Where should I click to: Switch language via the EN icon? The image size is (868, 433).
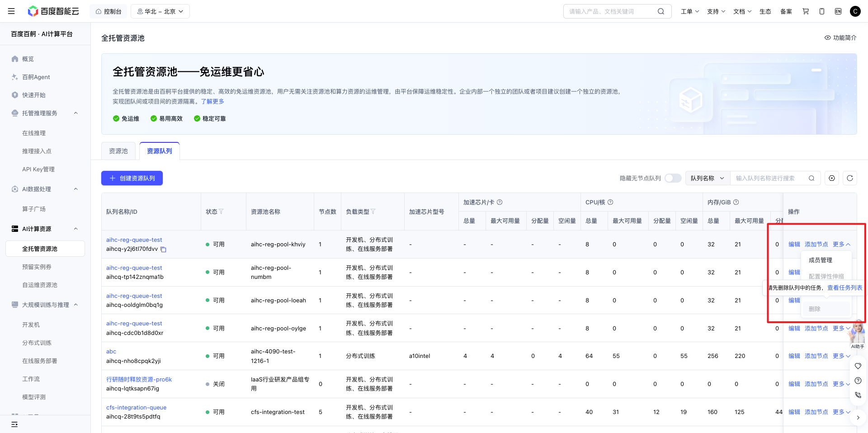click(838, 11)
